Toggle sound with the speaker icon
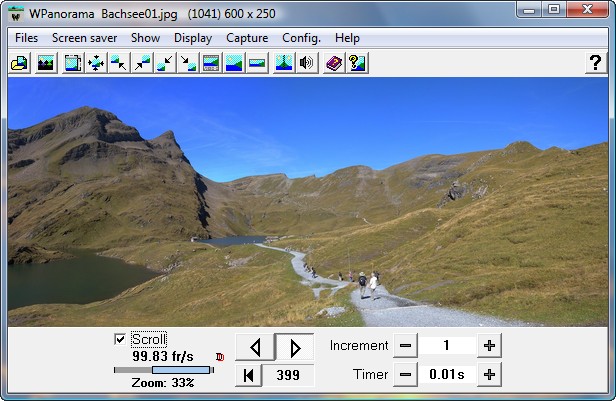The image size is (616, 401). point(307,63)
